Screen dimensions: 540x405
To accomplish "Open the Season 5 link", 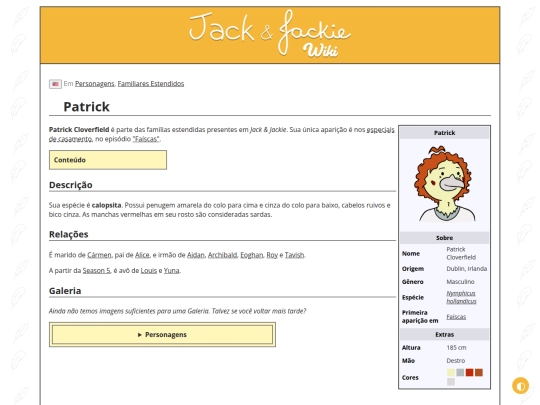I will click(x=96, y=271).
